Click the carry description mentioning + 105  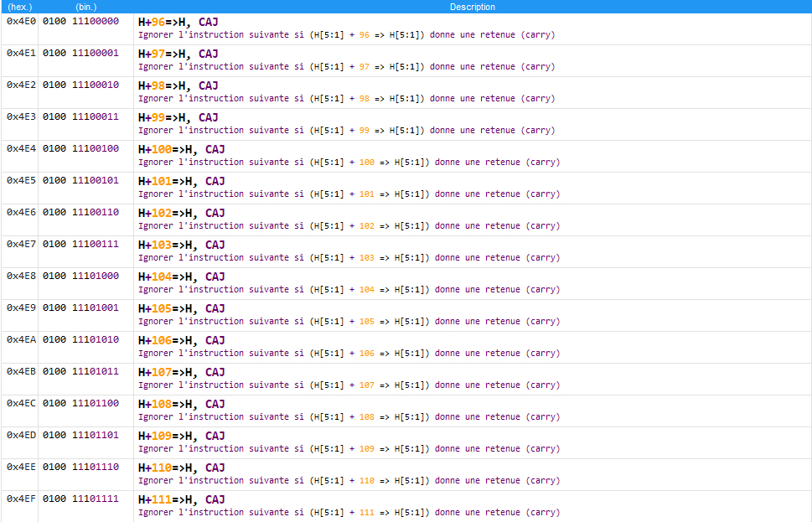click(349, 322)
